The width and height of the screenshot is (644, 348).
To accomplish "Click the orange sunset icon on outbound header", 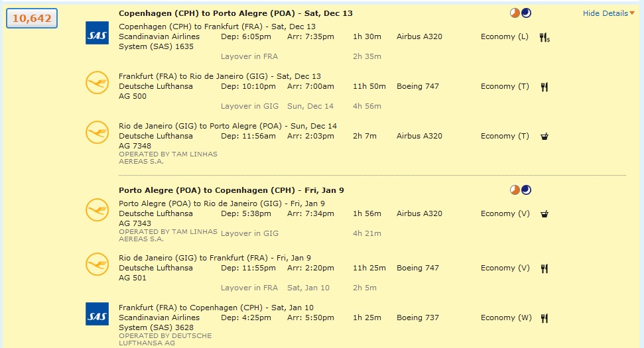I will point(515,13).
